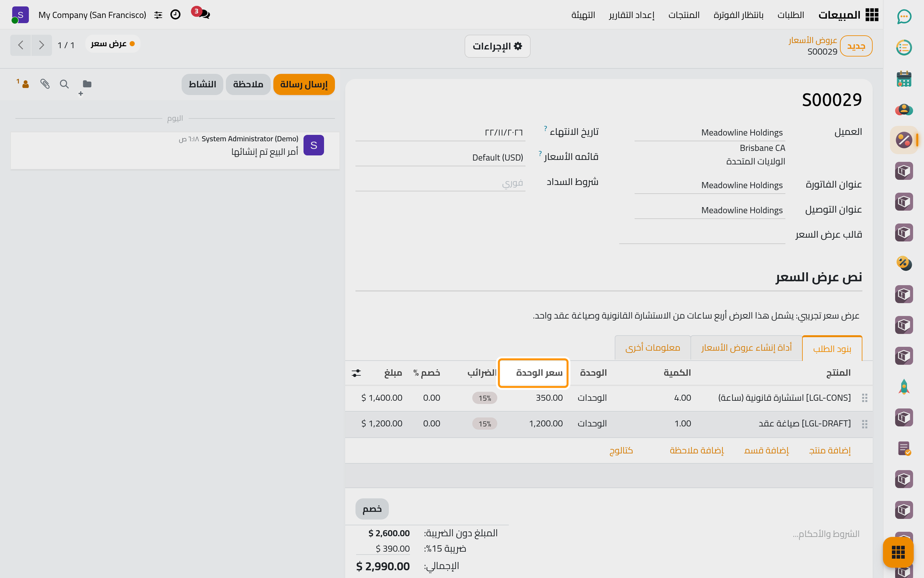Click the orange apps grid floating button
Image resolution: width=924 pixels, height=578 pixels.
[898, 552]
